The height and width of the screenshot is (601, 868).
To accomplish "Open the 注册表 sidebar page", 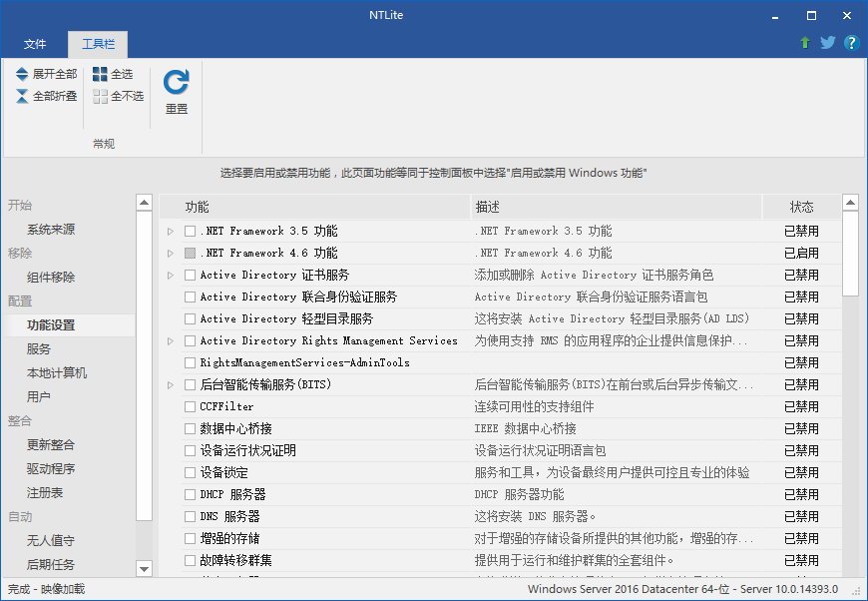I will click(45, 492).
